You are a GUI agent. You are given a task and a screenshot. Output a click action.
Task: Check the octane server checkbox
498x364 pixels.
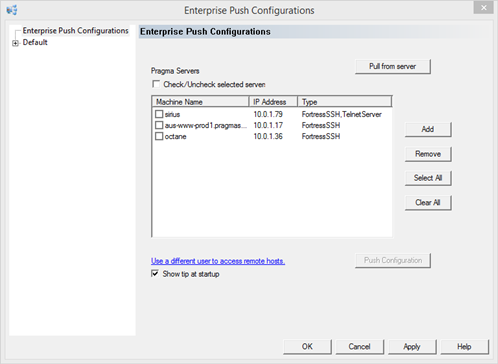159,136
